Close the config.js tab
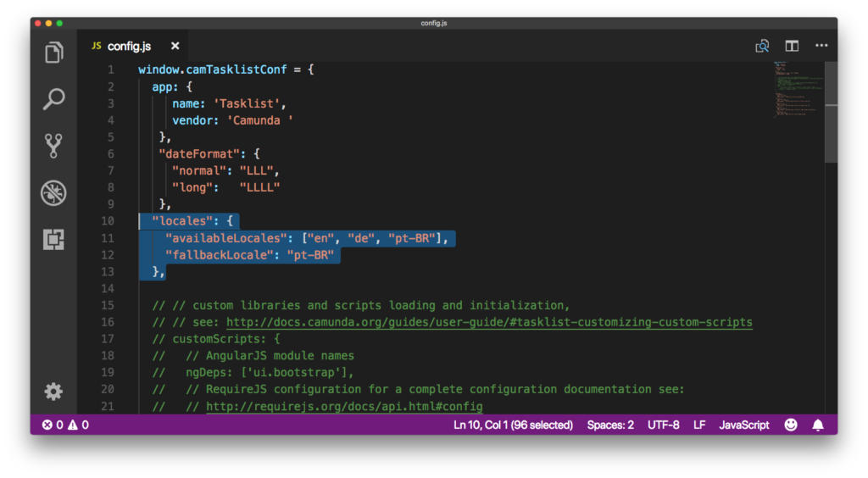This screenshot has width=868, height=478. coord(175,46)
